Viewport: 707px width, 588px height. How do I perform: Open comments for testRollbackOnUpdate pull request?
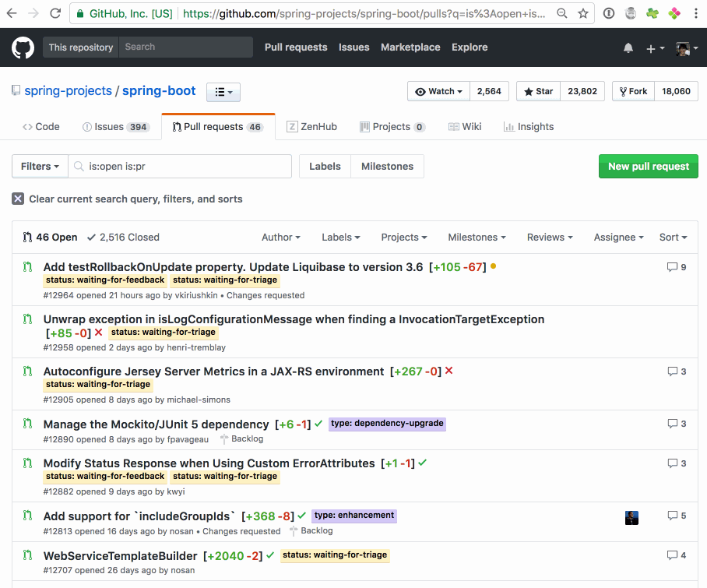[677, 267]
